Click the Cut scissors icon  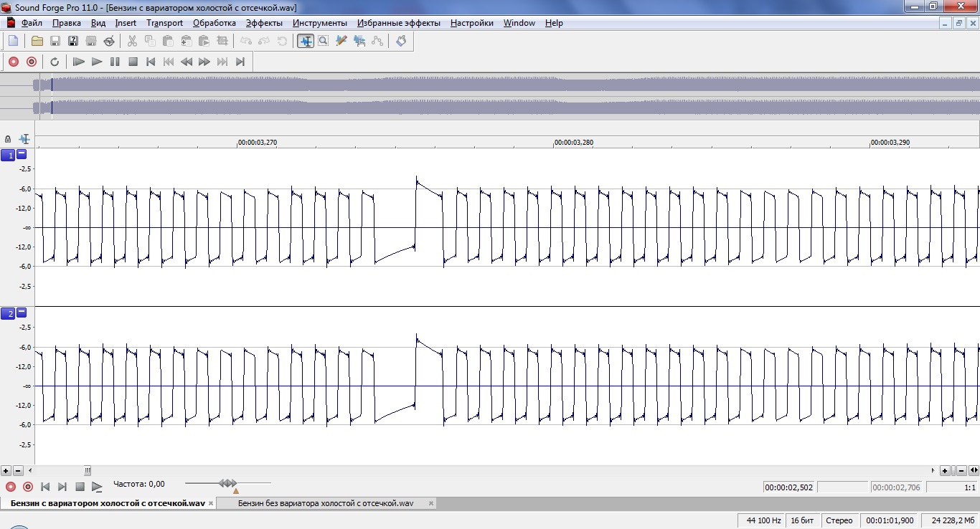click(x=132, y=41)
